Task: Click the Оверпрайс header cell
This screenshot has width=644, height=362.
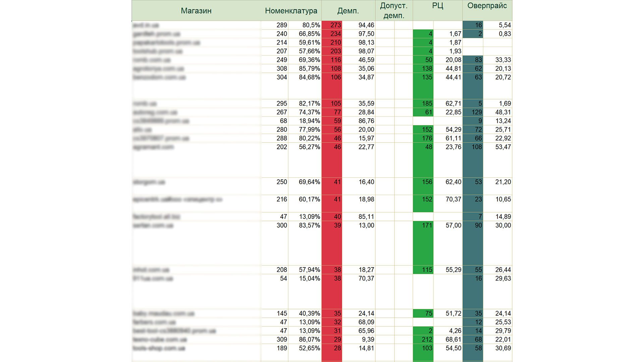Action: coord(487,6)
